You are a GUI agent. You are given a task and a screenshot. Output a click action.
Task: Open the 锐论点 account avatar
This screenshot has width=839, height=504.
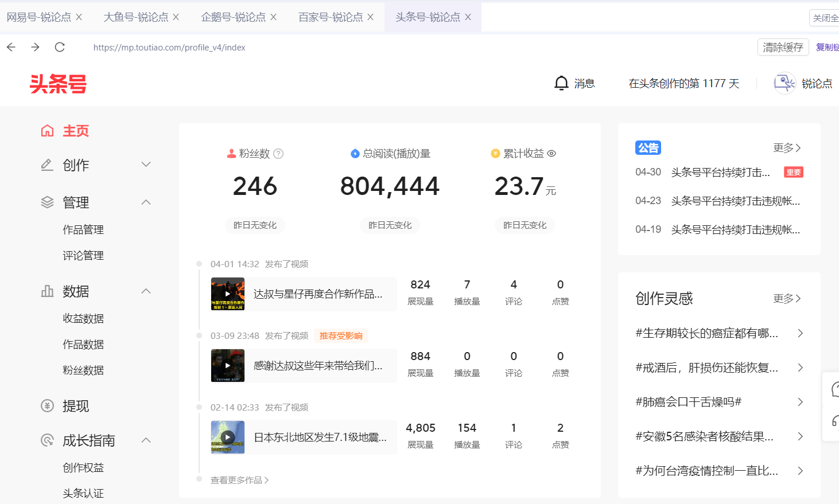tap(784, 83)
